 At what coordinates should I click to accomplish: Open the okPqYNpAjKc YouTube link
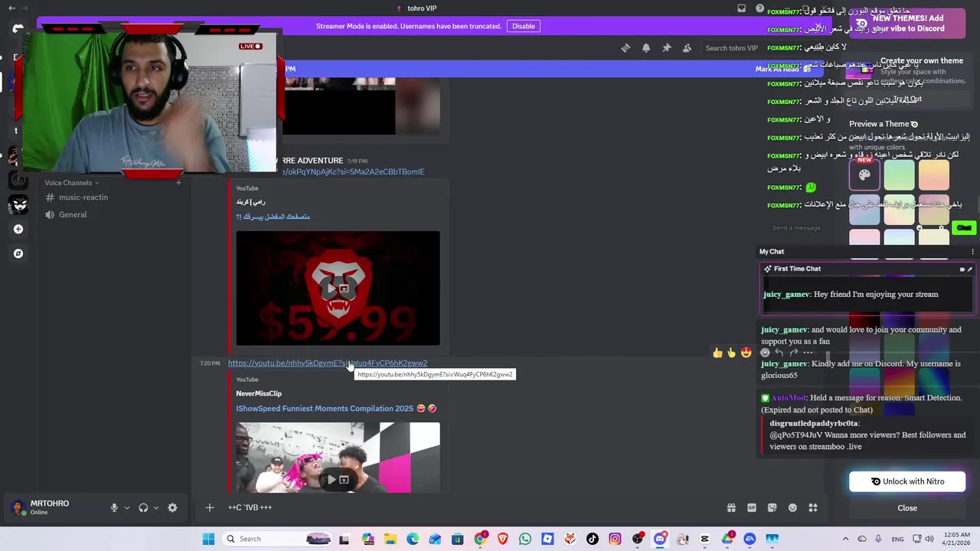pyautogui.click(x=353, y=172)
